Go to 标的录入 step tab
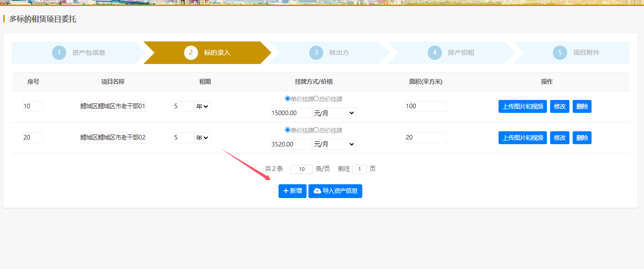This screenshot has width=644, height=269. point(207,53)
